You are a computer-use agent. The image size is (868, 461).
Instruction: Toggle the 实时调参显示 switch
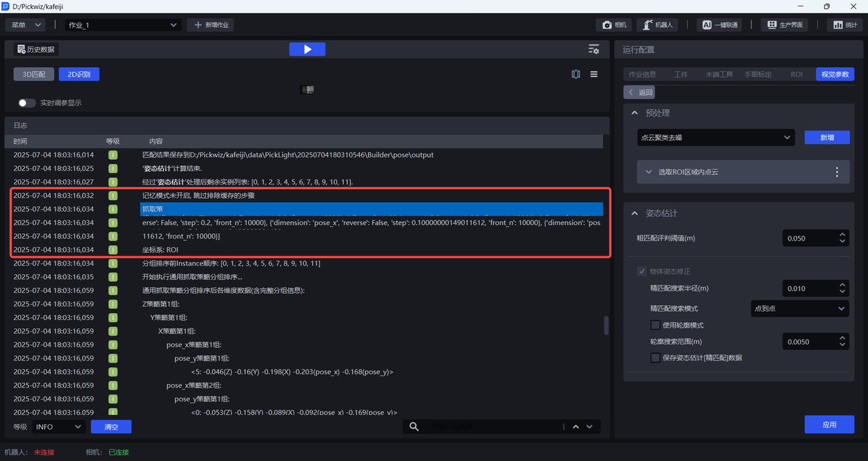[26, 103]
